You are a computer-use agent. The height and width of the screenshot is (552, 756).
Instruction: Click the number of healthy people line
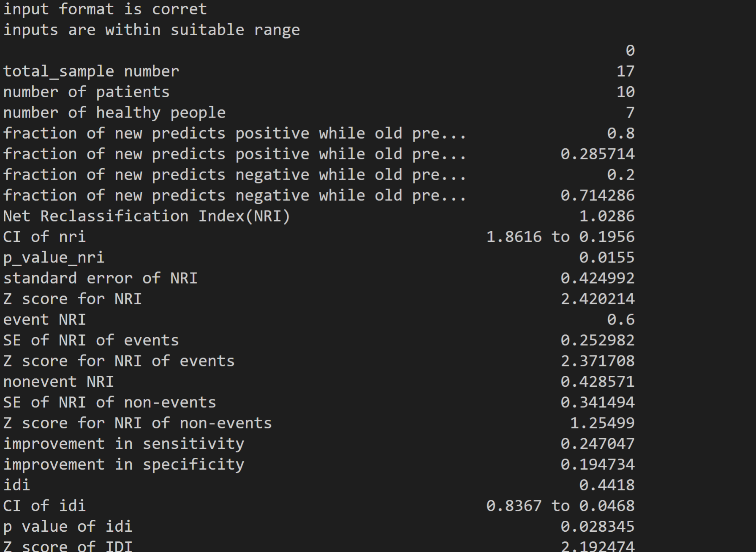pos(113,112)
